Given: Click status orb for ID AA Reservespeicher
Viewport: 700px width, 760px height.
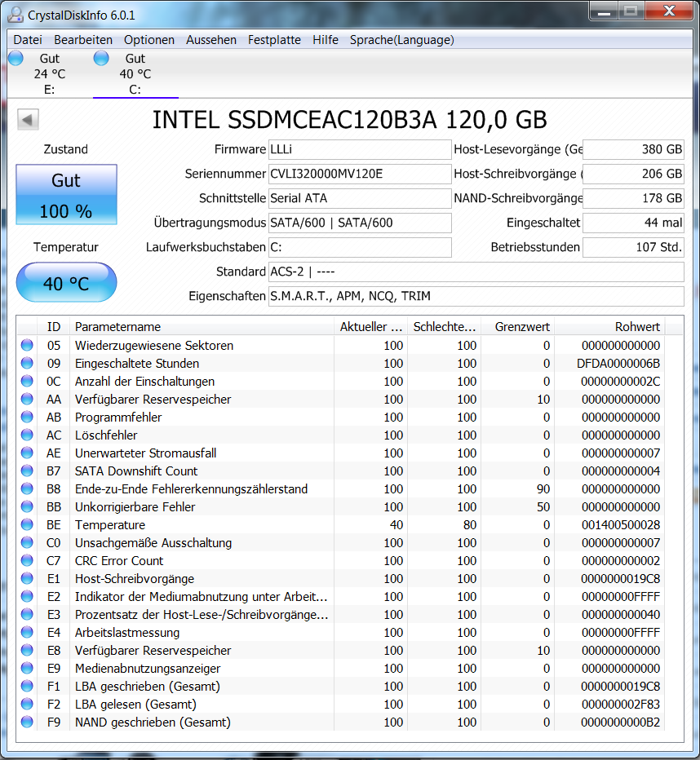Looking at the screenshot, I should point(27,399).
